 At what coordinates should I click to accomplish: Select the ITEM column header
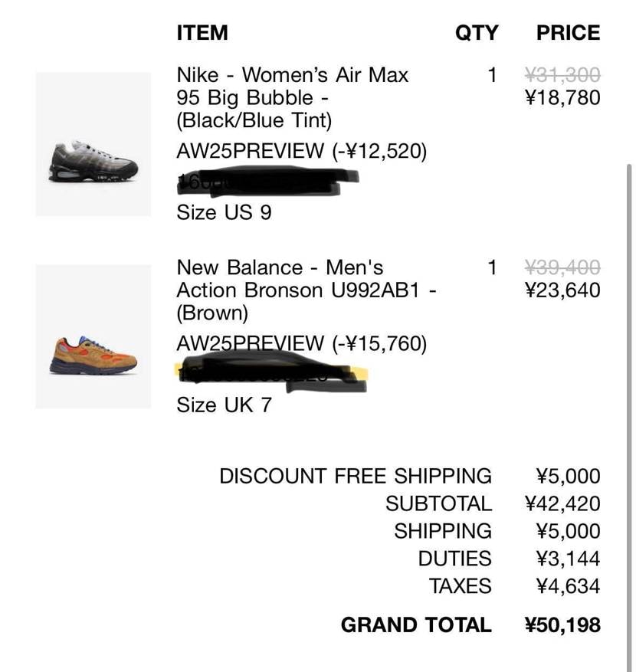[202, 33]
